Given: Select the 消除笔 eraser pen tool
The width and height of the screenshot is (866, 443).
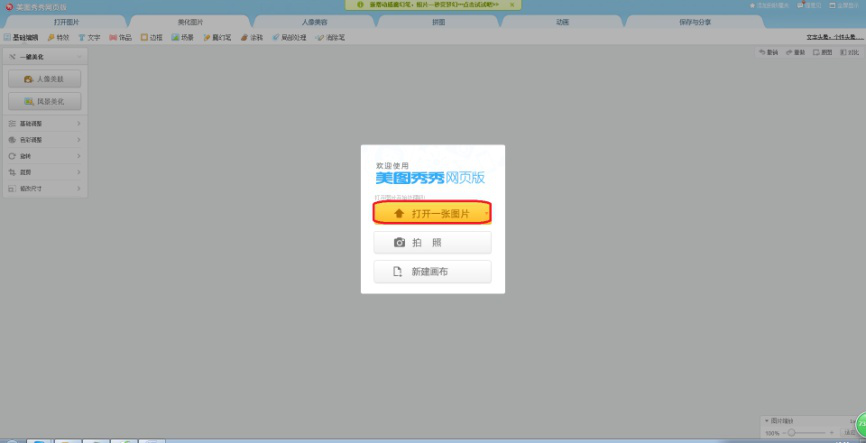Looking at the screenshot, I should tap(331, 38).
